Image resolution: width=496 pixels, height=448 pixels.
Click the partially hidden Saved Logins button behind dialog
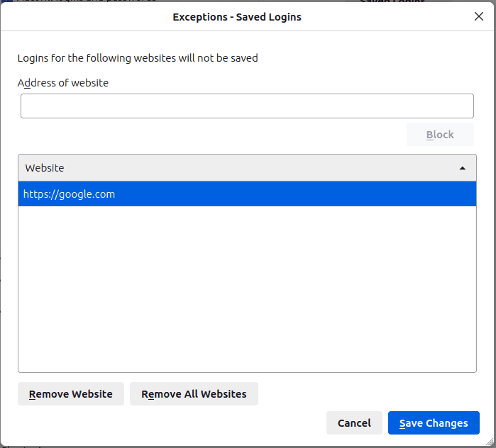(392, 2)
